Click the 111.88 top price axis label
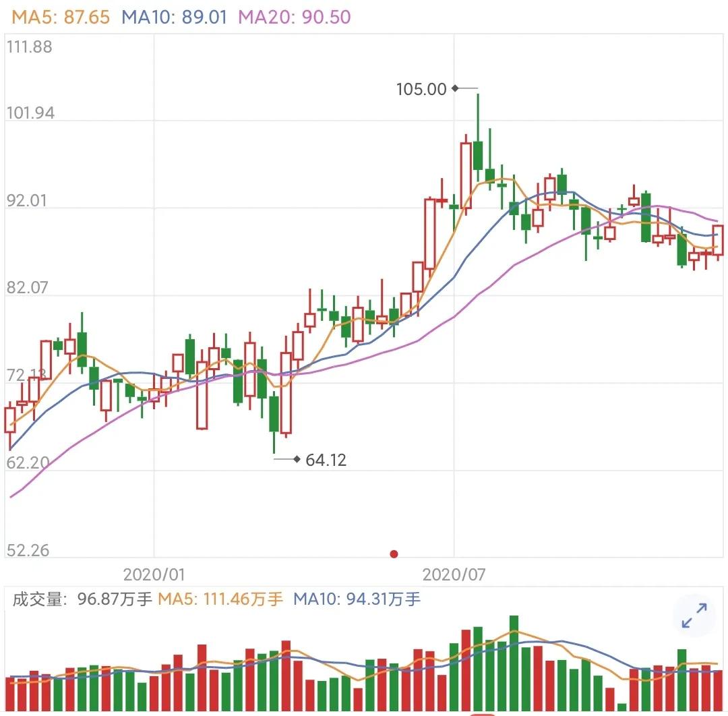This screenshot has width=728, height=716. [x=29, y=47]
